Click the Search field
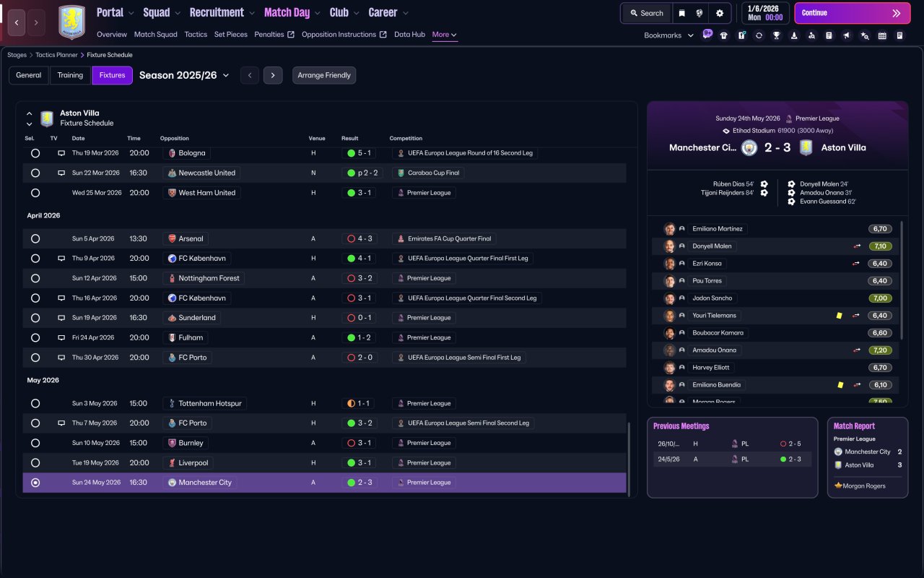This screenshot has height=578, width=924. click(647, 13)
